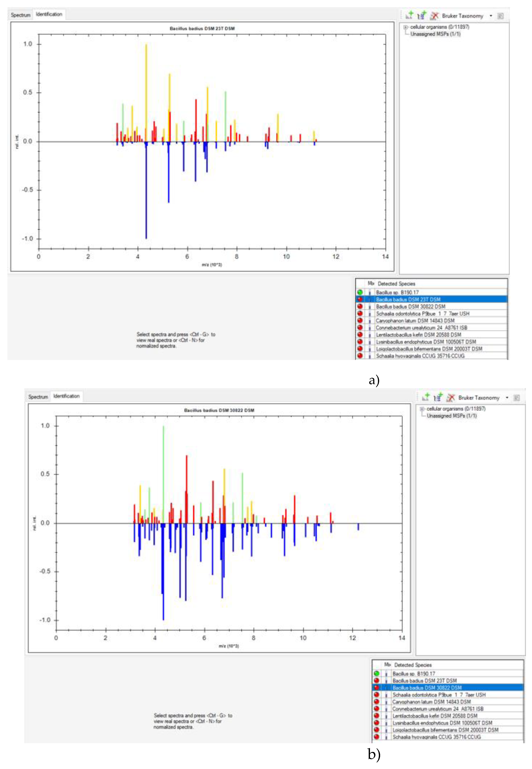Click red X remove-spectrum icon in upper toolbar
The width and height of the screenshot is (532, 769).
434,15
